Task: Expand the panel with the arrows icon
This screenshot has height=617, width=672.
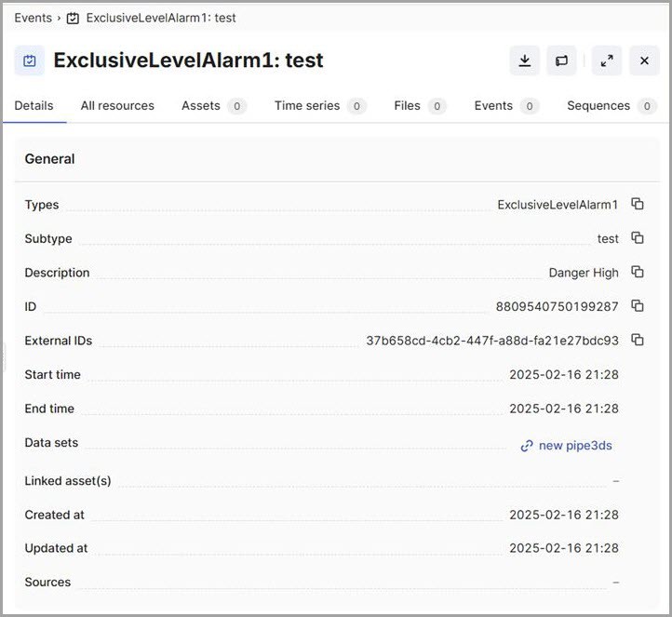Action: (x=607, y=60)
